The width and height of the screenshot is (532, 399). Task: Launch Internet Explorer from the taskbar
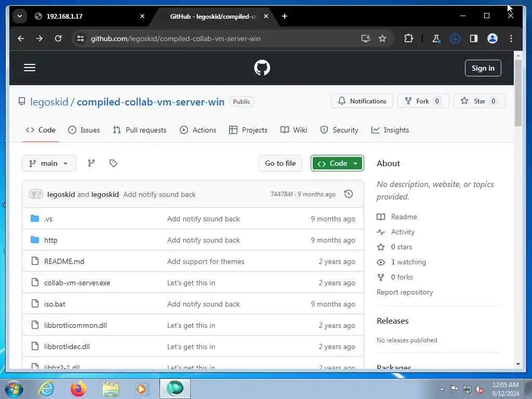46,389
